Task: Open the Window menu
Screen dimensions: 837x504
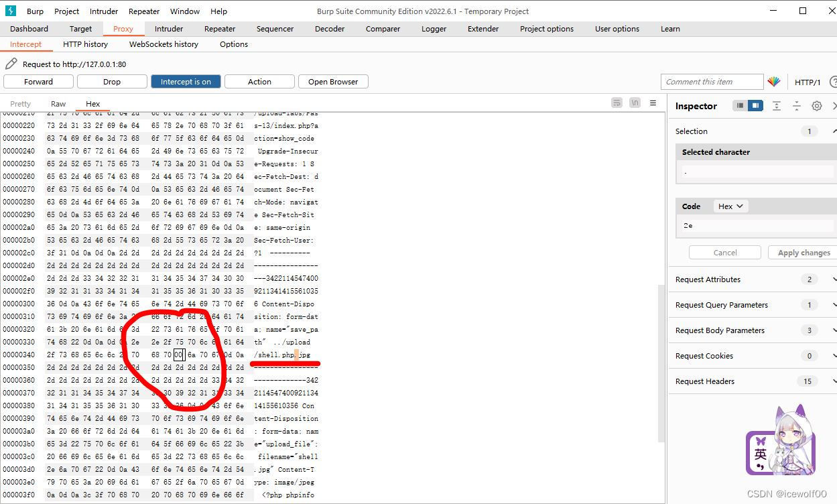Action: 185,11
